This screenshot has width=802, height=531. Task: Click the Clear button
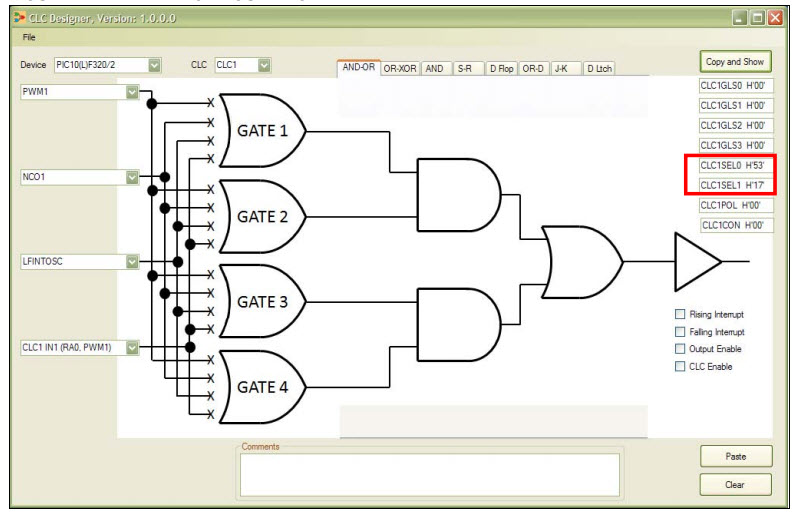pos(736,484)
